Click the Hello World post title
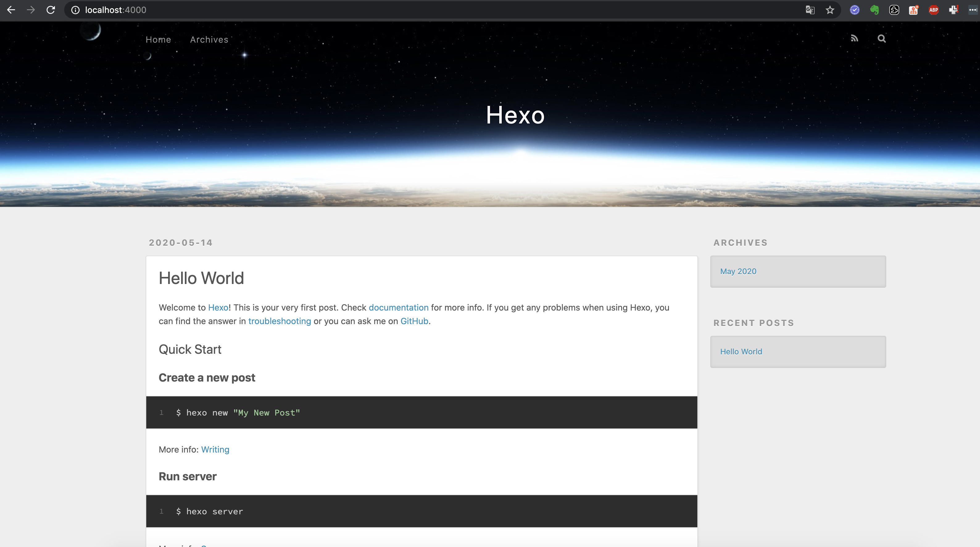Screen dimensions: 980x547 [201, 278]
